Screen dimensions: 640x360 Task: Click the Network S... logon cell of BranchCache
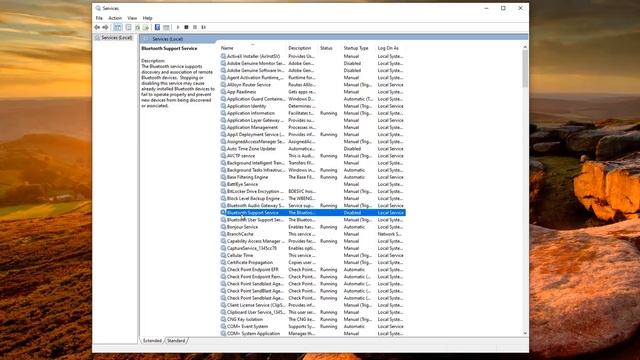tap(389, 234)
